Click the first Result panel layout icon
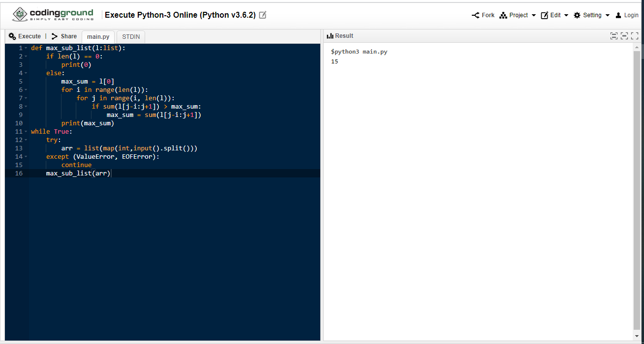This screenshot has height=344, width=644. 613,36
